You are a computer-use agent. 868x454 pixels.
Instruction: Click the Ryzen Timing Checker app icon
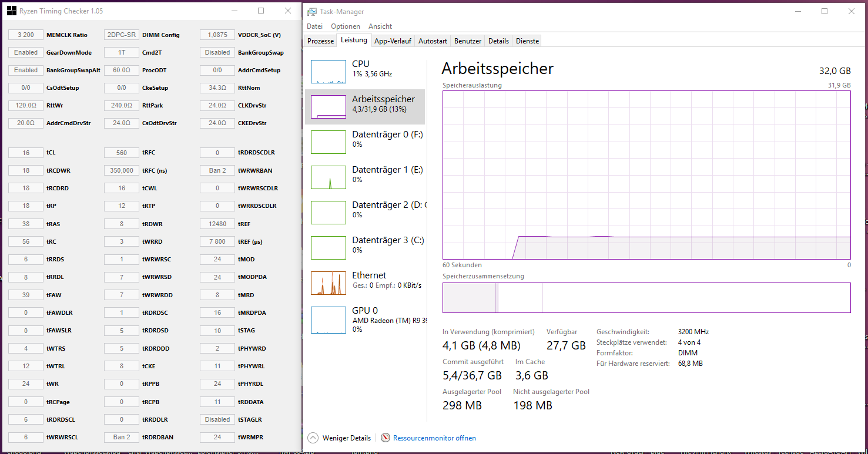point(11,11)
